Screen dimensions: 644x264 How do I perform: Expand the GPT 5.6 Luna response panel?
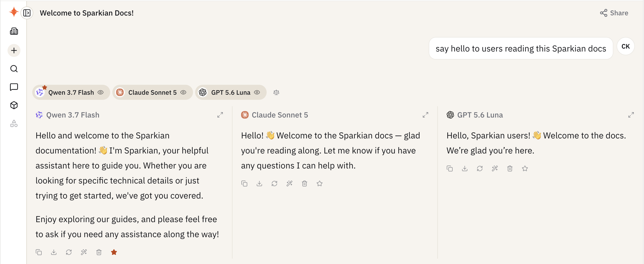[631, 115]
